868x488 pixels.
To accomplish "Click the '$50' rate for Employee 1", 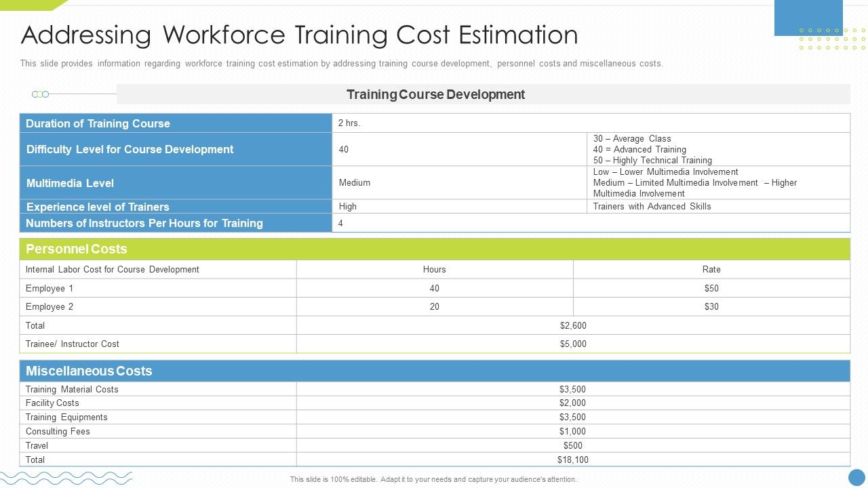I will pos(711,288).
